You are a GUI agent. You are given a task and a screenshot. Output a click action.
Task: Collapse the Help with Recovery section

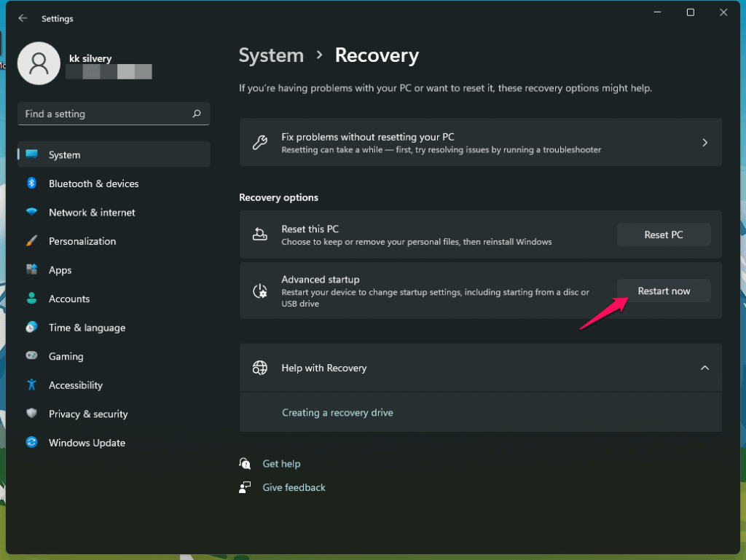[x=704, y=368]
